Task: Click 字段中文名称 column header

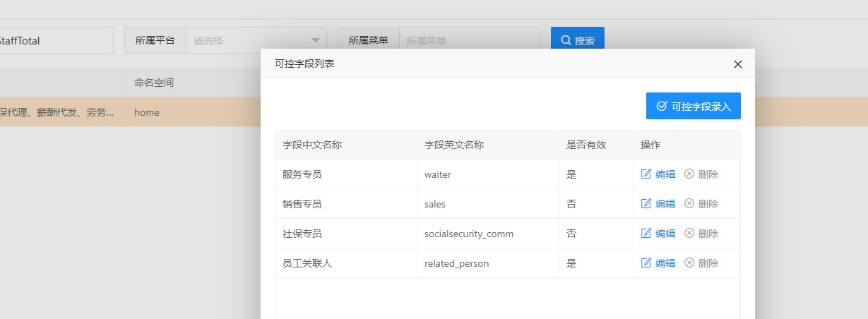Action: (x=312, y=145)
